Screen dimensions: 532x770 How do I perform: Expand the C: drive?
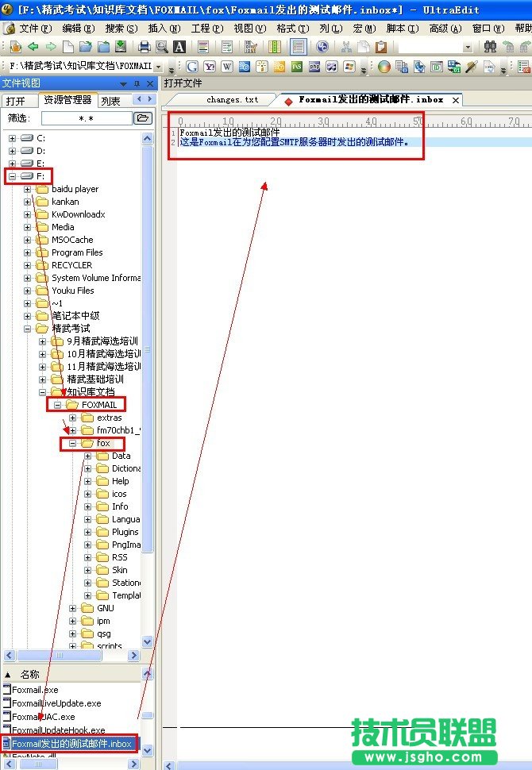pos(12,138)
